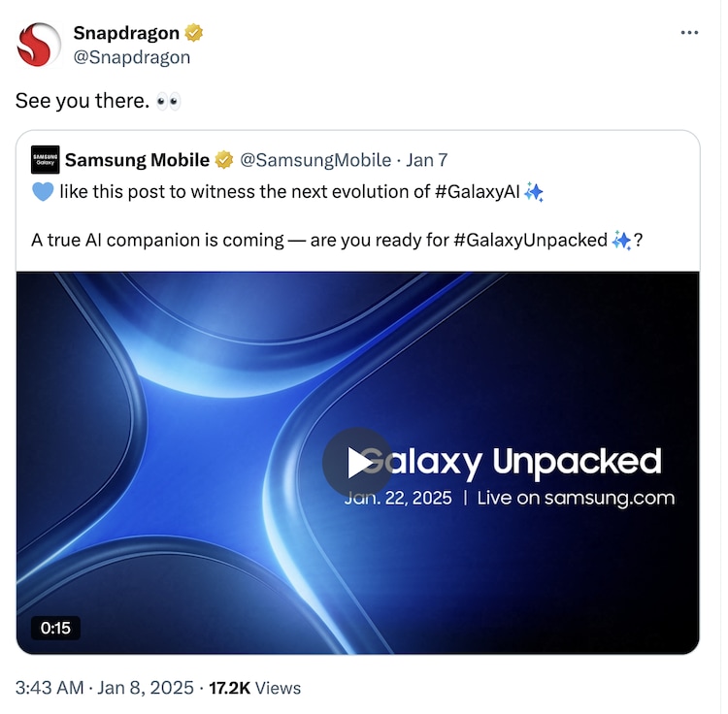This screenshot has height=714, width=728.
Task: Click Samsung Mobile's gold verified badge
Action: [x=224, y=159]
